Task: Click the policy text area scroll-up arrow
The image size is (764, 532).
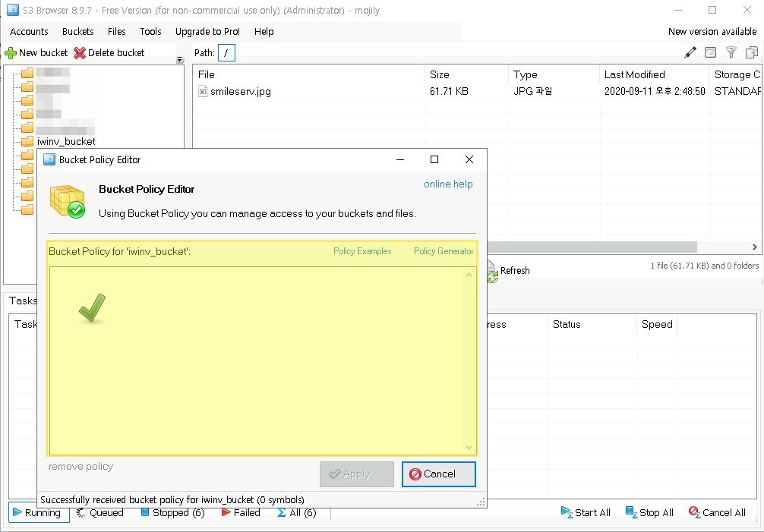Action: [469, 275]
